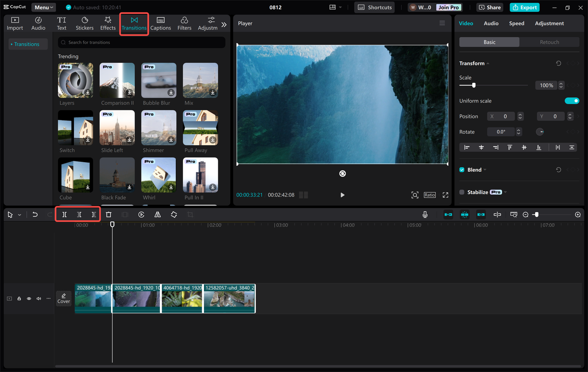Screen dimensions: 588x372
Task: Click the zoom-to-fit magnifier in the Player
Action: [x=415, y=195]
